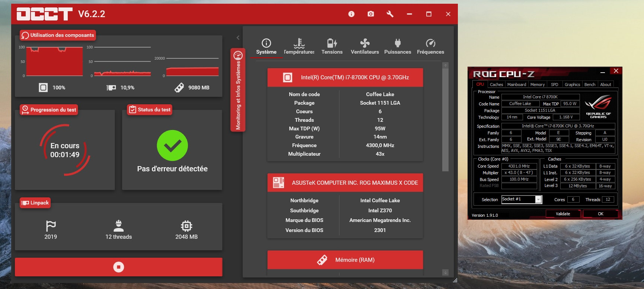Screen dimensions: 644x289
Task: Click the Core Speed value 4301.0 MHz in CPU-Z
Action: (x=519, y=166)
